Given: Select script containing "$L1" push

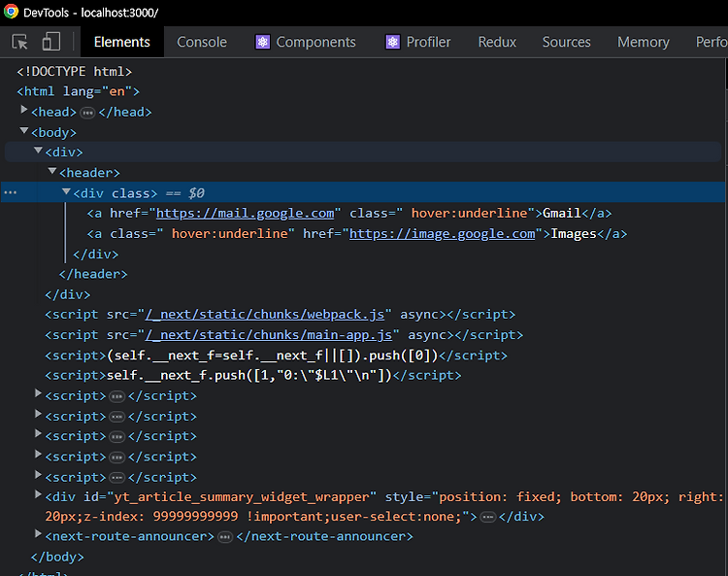Looking at the screenshot, I should 253,375.
